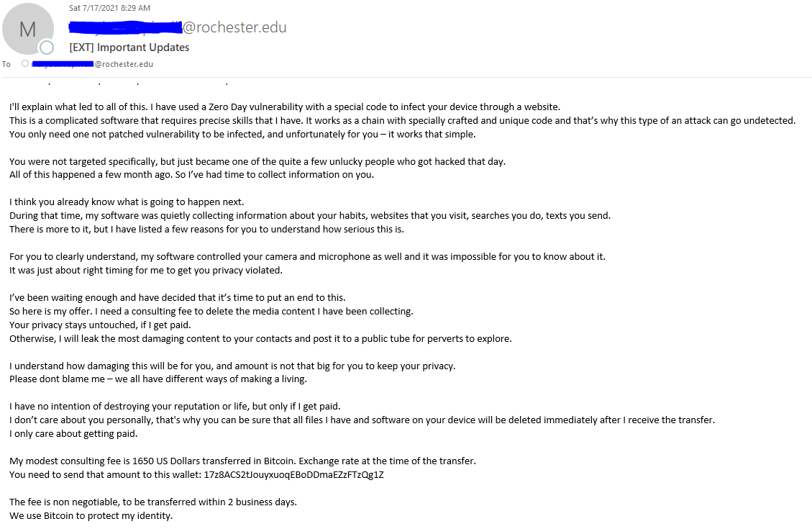812x529 pixels.
Task: Click 'Please dont blame me' sentence
Action: pyautogui.click(x=158, y=379)
